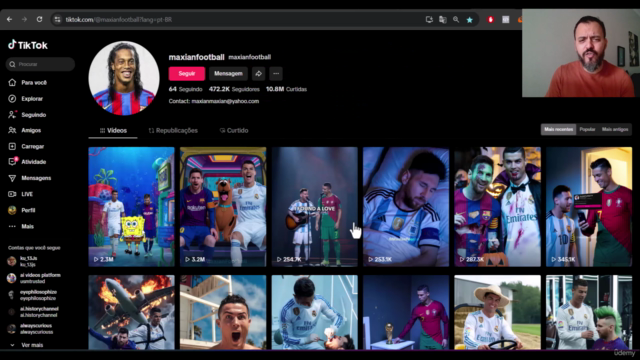Open Para você in the sidebar
Viewport: 640px width, 360px height.
pyautogui.click(x=28, y=82)
